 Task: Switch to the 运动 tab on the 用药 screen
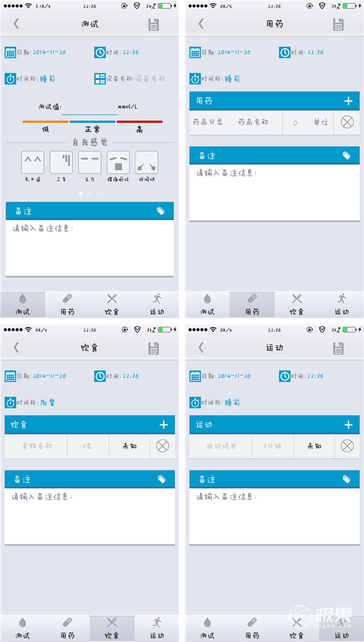tap(341, 305)
